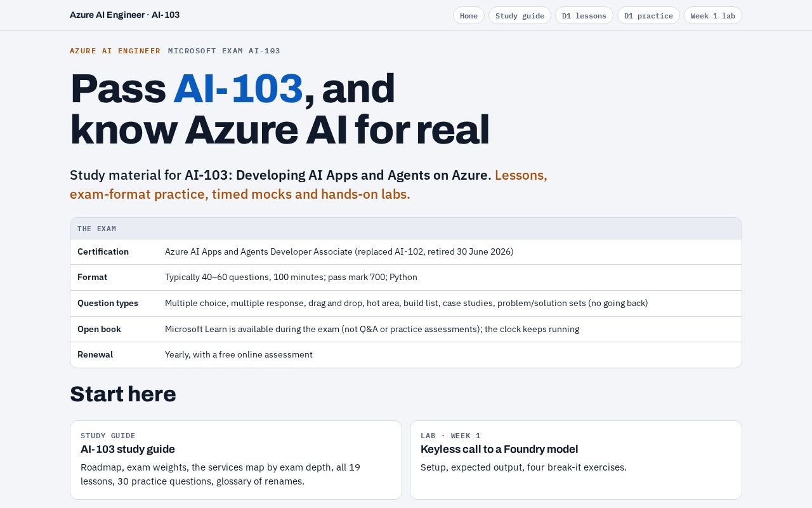Click the STUDY GUIDE card label

(108, 436)
